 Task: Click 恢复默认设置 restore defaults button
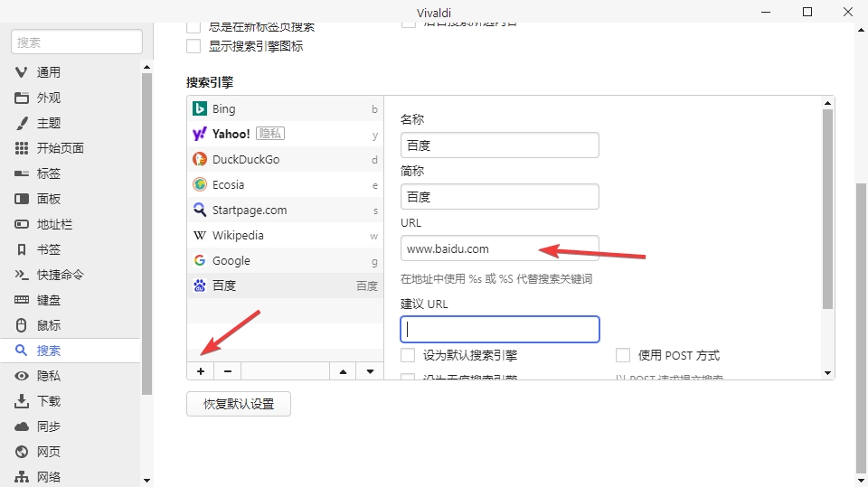[239, 404]
